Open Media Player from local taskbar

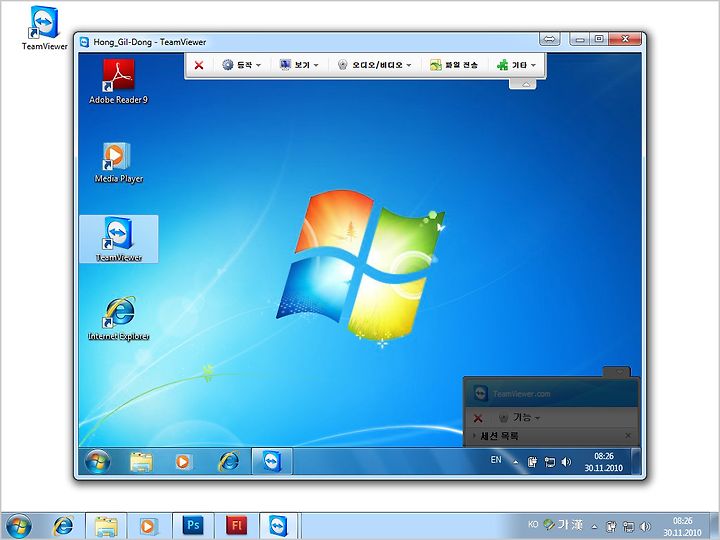point(148,526)
